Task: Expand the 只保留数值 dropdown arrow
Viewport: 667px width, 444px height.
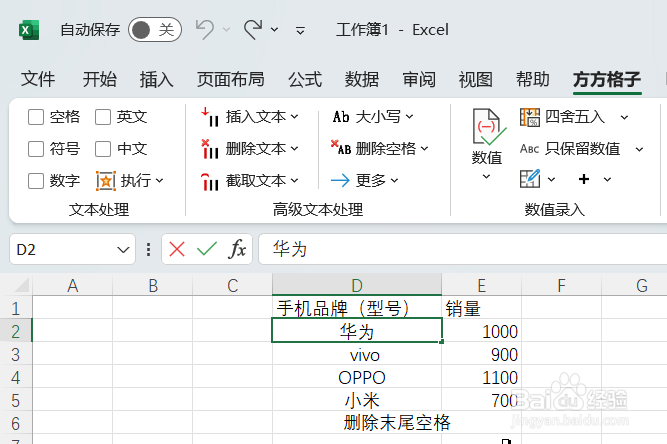Action: point(639,149)
